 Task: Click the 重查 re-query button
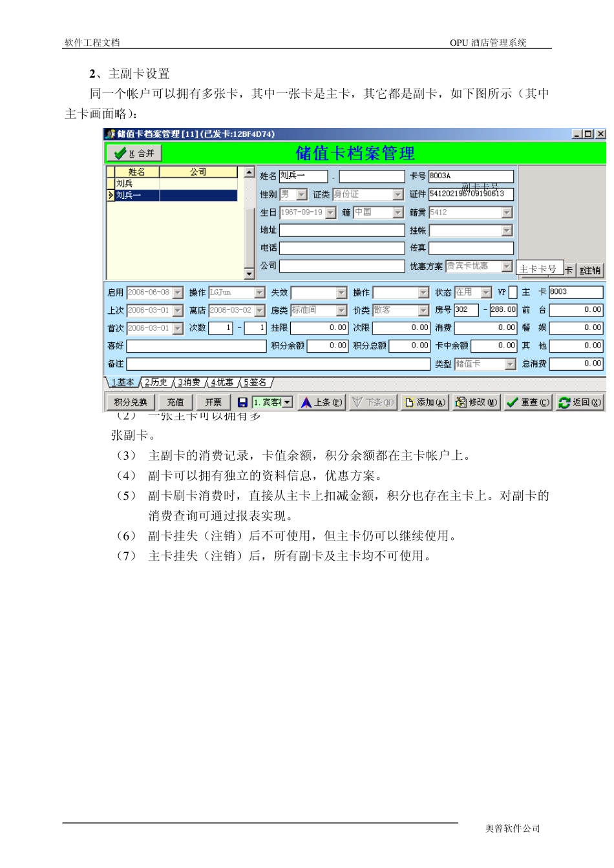[x=529, y=402]
